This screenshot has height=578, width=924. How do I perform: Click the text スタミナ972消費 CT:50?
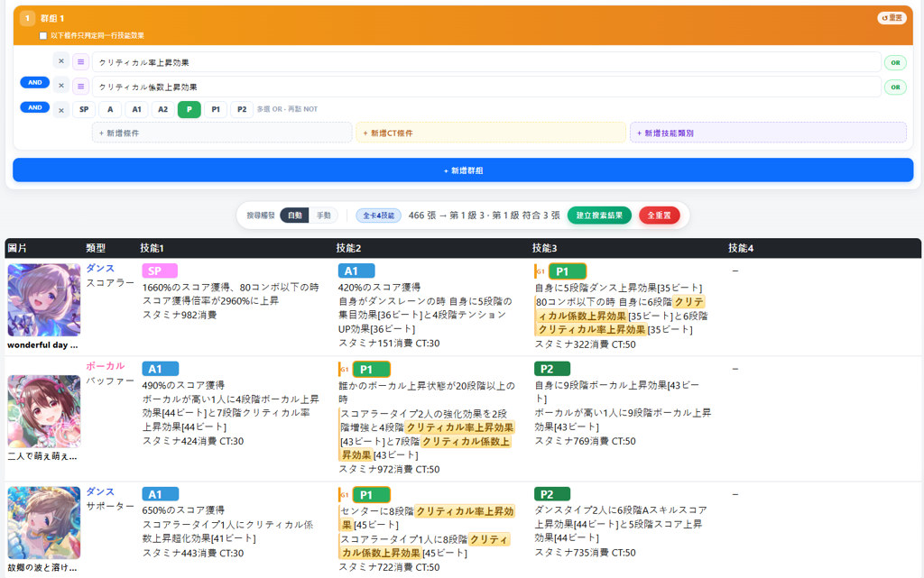pos(389,469)
